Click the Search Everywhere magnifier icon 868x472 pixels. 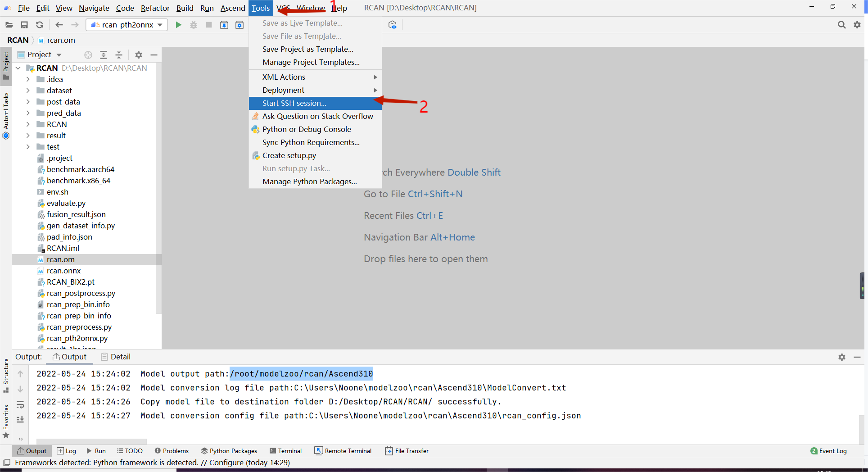841,25
